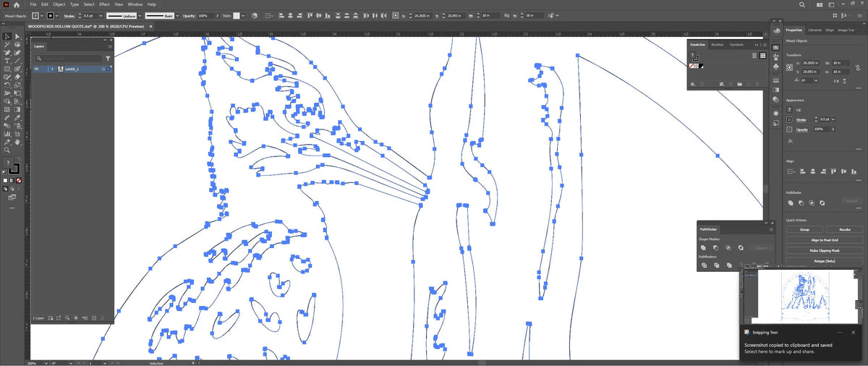Switch to the Brushes tab
868x366 pixels.
[718, 45]
